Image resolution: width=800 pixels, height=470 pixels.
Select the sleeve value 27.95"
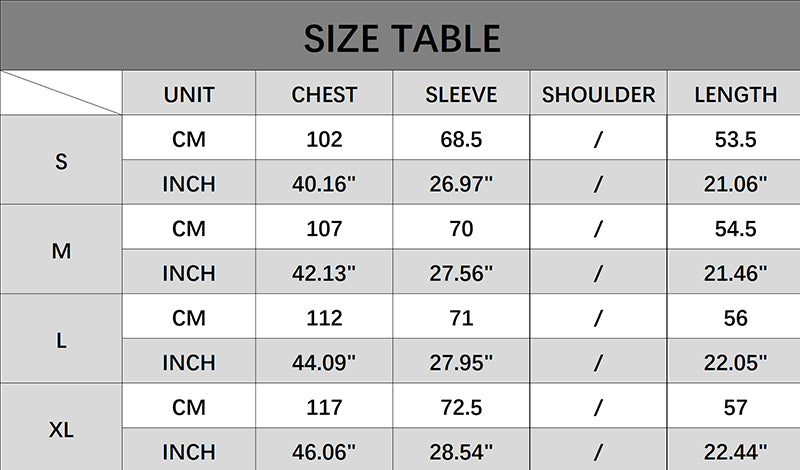(x=461, y=363)
